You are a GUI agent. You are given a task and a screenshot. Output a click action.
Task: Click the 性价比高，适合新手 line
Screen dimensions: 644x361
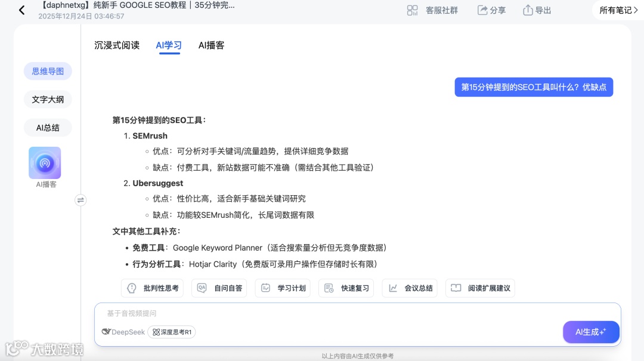[x=229, y=199]
